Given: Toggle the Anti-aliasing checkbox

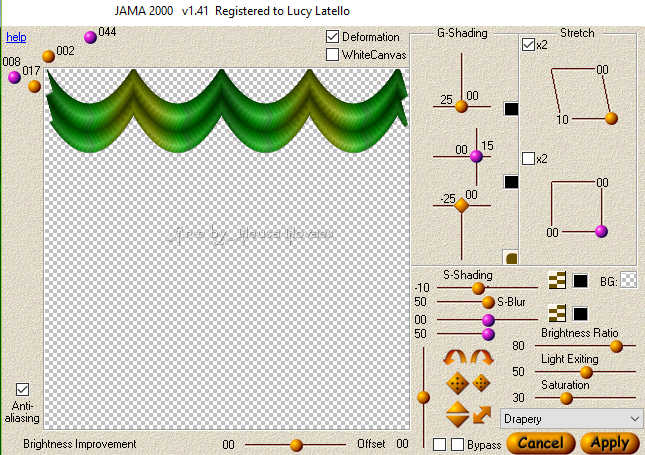Looking at the screenshot, I should [x=23, y=390].
